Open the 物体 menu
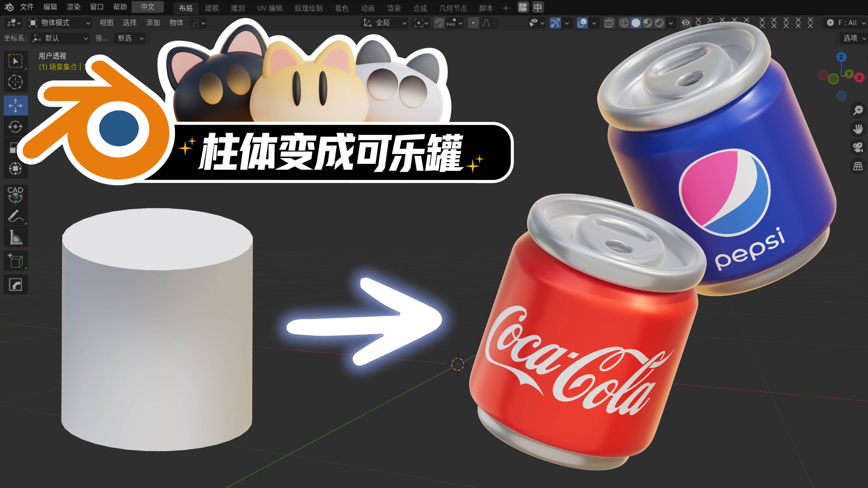Screen dimensions: 868x488 (176, 23)
